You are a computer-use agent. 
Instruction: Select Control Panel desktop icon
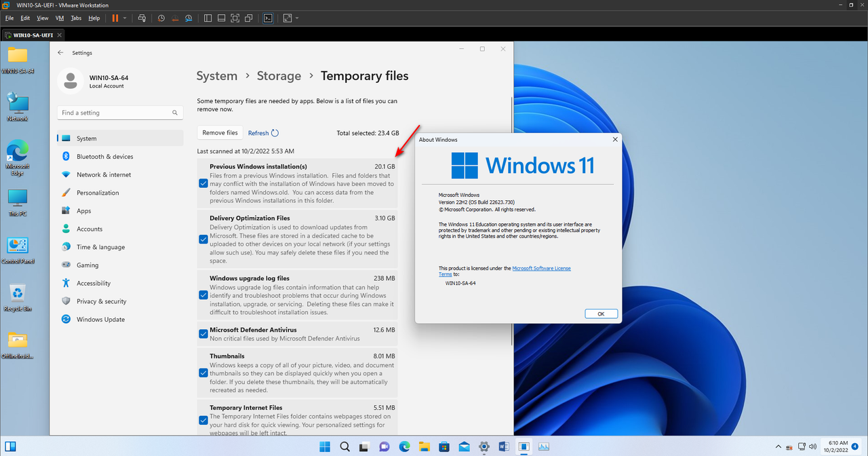pyautogui.click(x=17, y=251)
